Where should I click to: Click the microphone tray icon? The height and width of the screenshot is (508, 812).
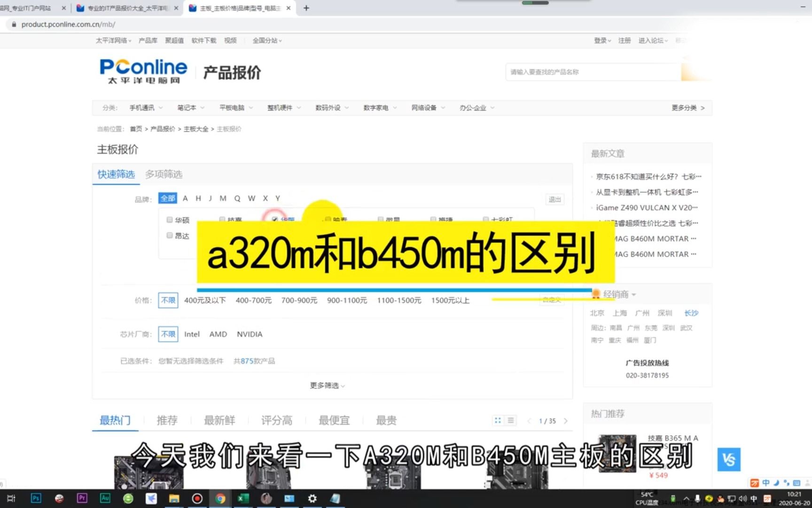click(x=697, y=498)
